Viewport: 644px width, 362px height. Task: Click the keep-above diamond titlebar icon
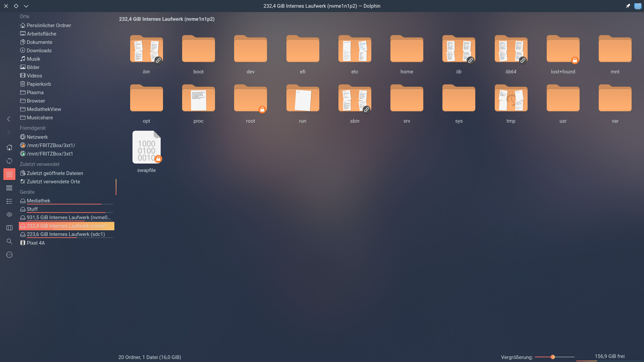click(x=16, y=6)
